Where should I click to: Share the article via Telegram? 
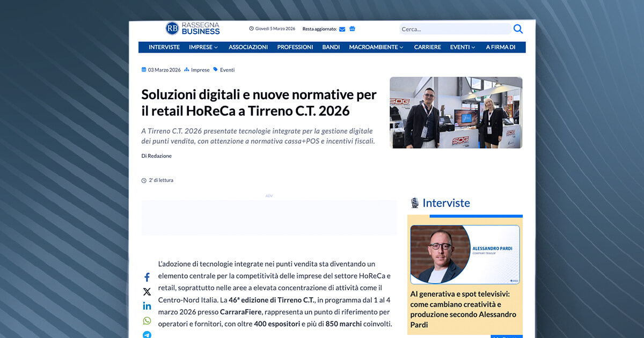click(x=147, y=335)
